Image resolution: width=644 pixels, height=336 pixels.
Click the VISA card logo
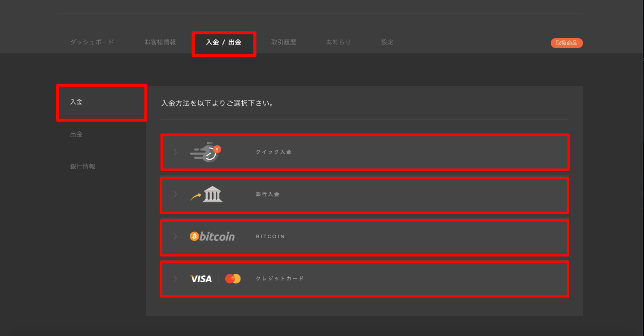click(201, 279)
